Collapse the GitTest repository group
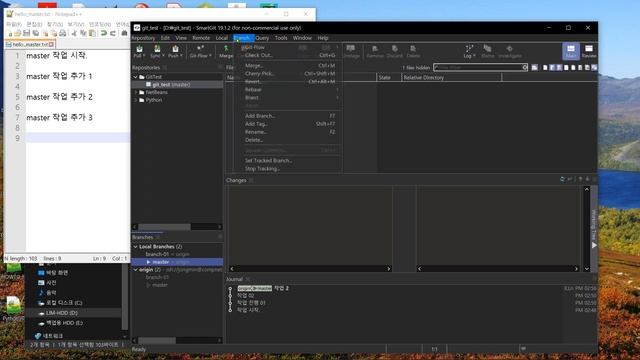Image resolution: width=640 pixels, height=360 pixels. (x=136, y=77)
